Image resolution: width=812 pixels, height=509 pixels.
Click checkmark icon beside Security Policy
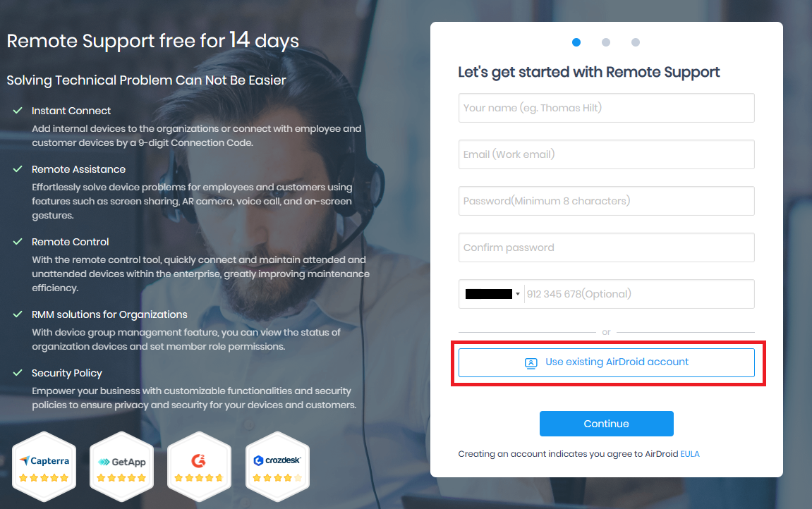[18, 372]
